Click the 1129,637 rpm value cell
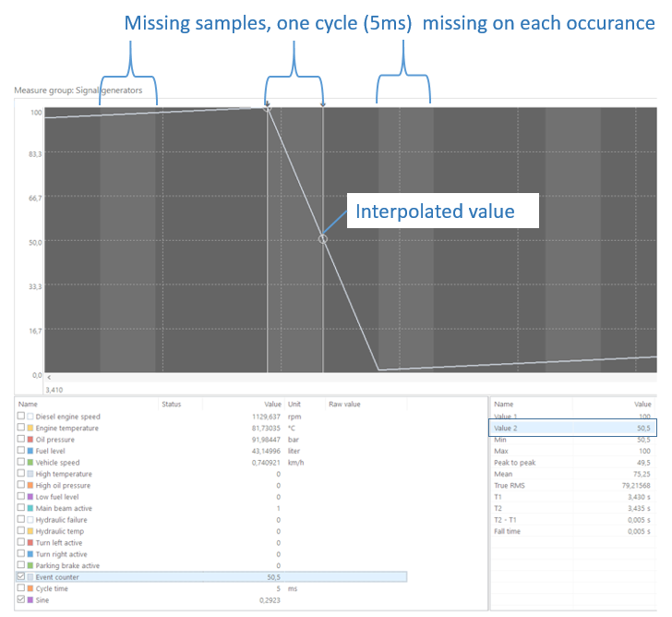672x617 pixels. point(266,417)
